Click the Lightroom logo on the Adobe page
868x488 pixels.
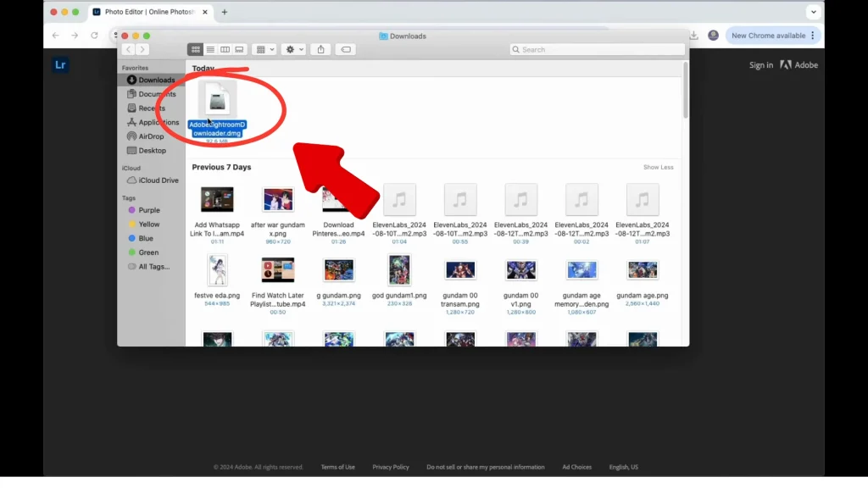[x=59, y=64]
